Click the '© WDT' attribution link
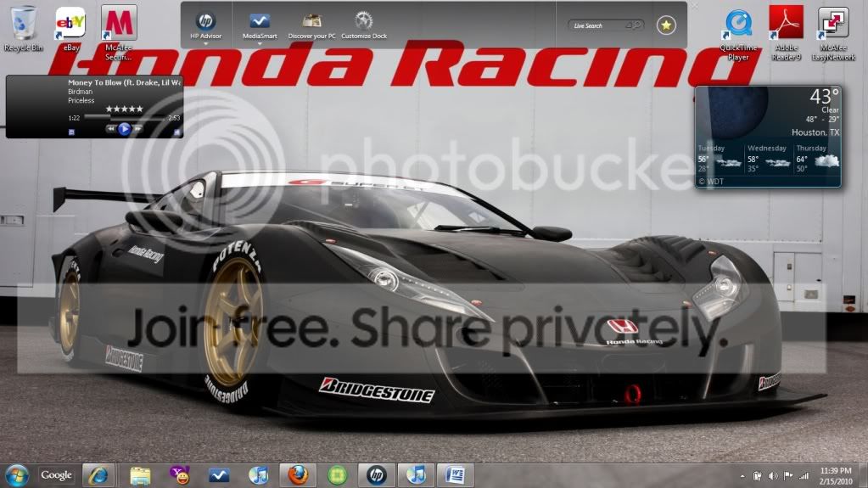Viewport: 868px width, 488px height. 711,181
